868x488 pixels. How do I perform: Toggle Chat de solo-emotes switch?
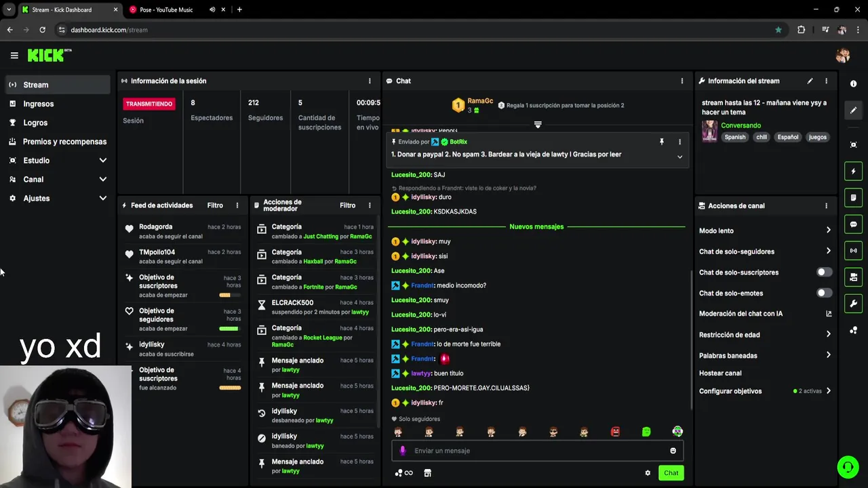pyautogui.click(x=824, y=293)
